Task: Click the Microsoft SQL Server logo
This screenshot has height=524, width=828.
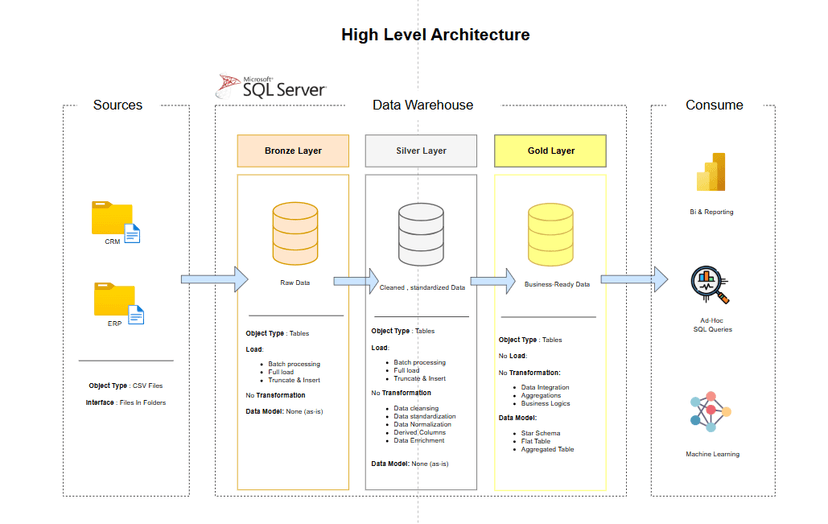Action: pos(271,87)
